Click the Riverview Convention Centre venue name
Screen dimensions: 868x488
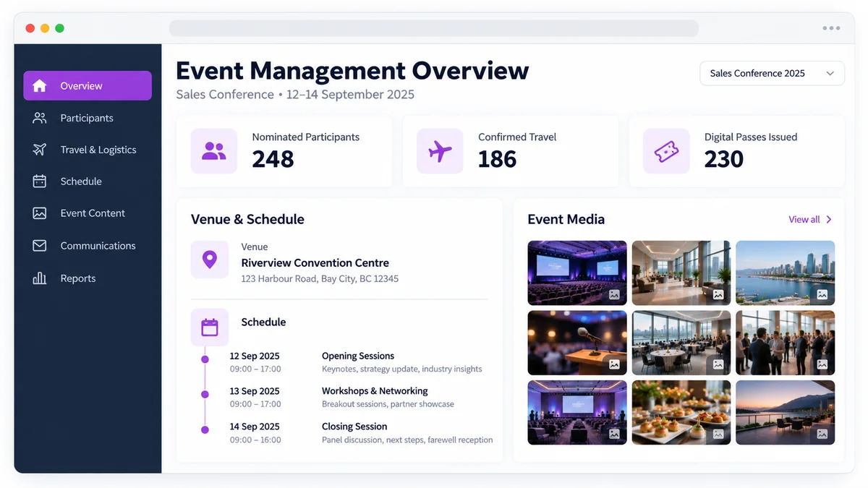(x=315, y=263)
